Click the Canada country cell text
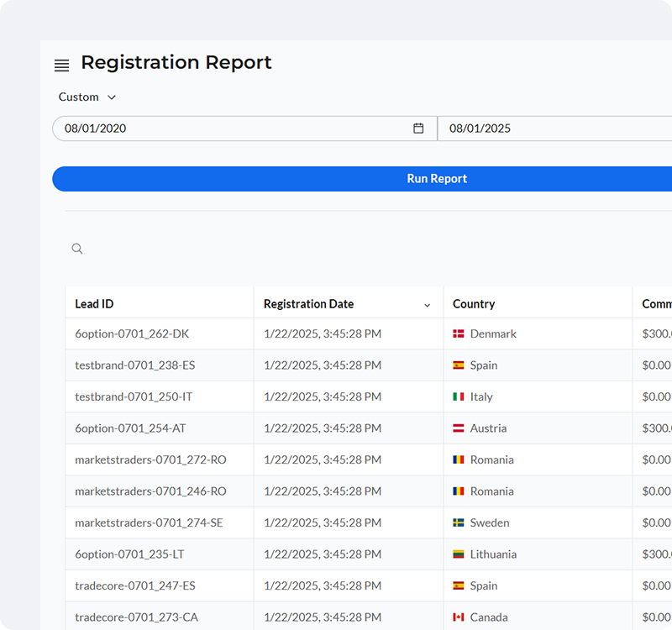This screenshot has height=630, width=672. [489, 617]
